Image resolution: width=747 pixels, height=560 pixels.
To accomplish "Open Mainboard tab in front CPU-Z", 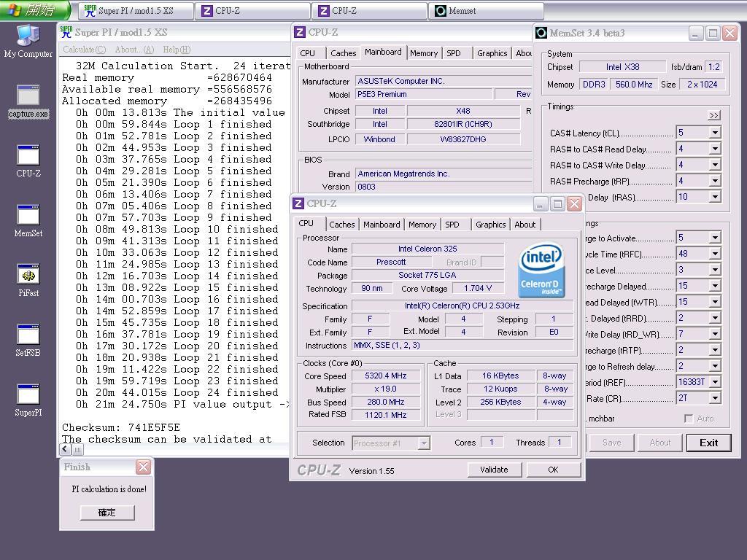I will tap(382, 225).
